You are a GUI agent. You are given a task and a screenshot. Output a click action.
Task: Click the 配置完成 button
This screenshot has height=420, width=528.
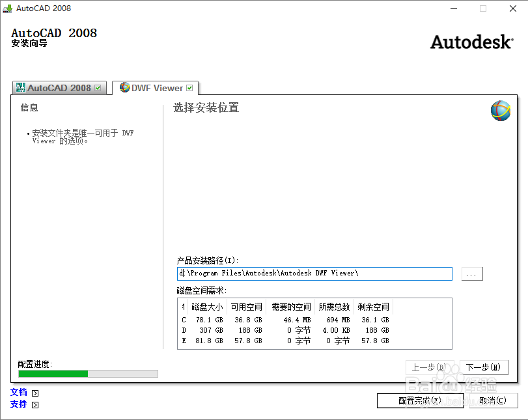click(421, 400)
